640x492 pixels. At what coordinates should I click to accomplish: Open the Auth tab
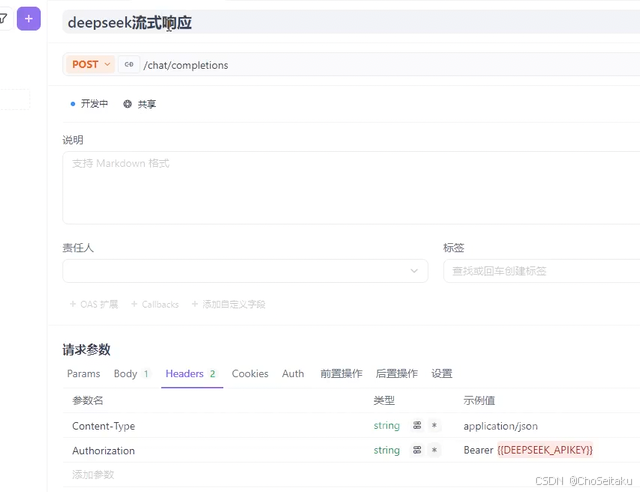(293, 374)
